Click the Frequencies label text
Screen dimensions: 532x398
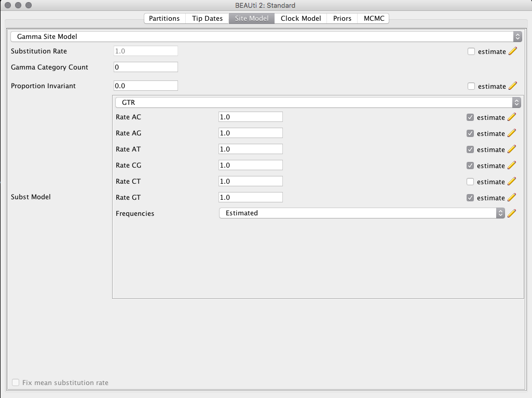[135, 213]
